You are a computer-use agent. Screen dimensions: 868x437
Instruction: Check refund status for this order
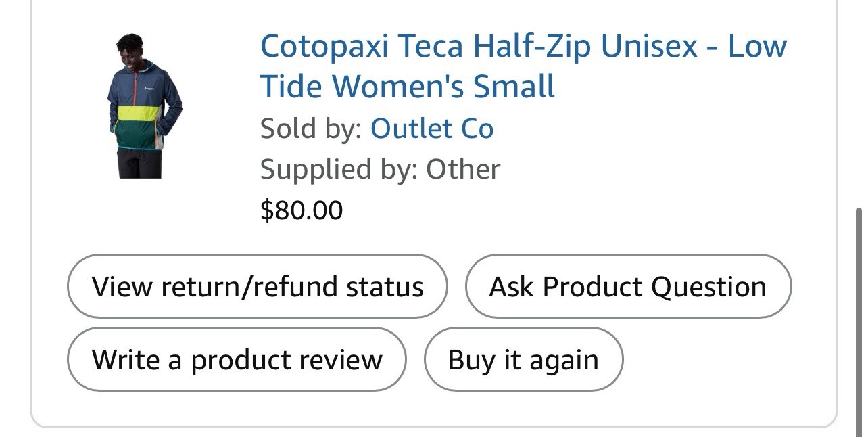click(x=257, y=287)
